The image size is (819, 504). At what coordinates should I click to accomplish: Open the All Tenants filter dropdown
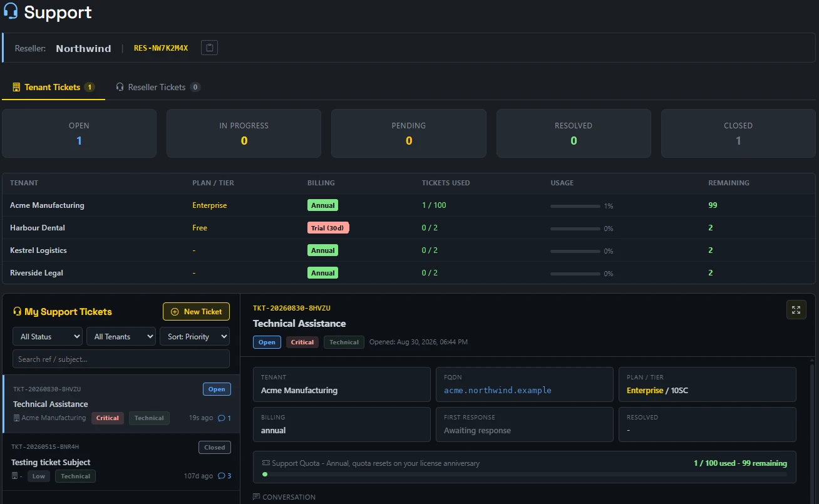point(121,336)
